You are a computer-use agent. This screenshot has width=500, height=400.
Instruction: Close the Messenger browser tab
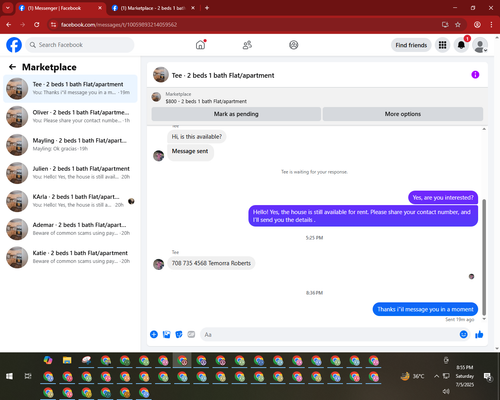[100, 8]
